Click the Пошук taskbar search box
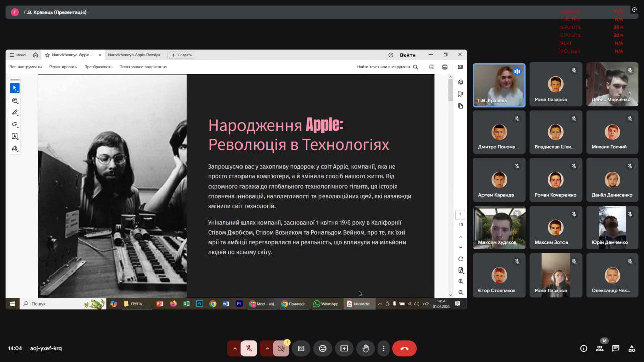The image size is (644, 362). pos(62,304)
